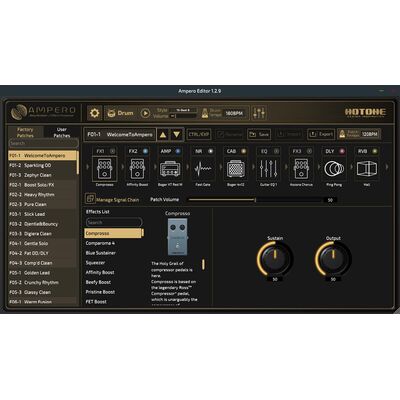
Task: Click the Save button
Action: pyautogui.click(x=259, y=134)
